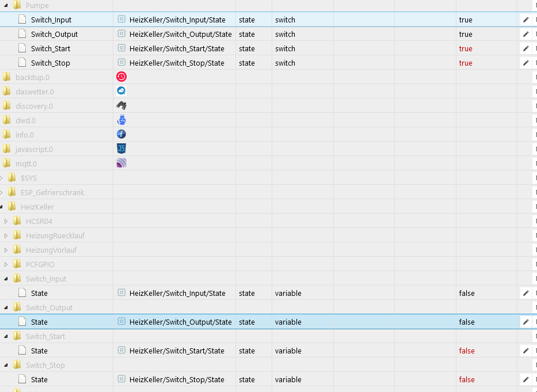The height and width of the screenshot is (392, 537).
Task: Select State item under Switch_Stop folder
Action: tap(39, 380)
